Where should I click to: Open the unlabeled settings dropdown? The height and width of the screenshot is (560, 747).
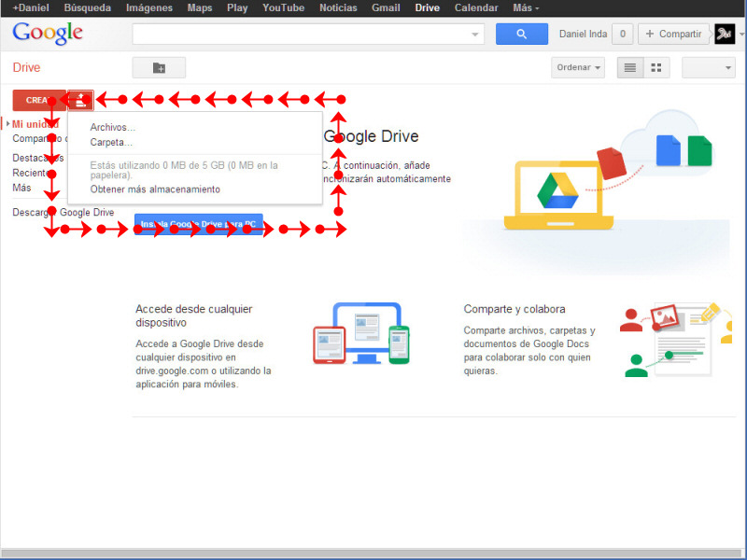coord(709,67)
